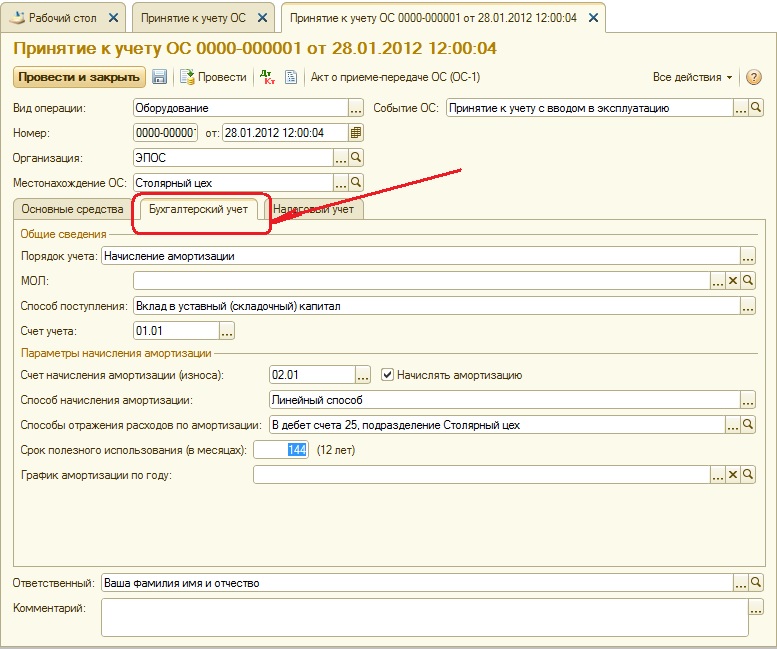
Task: Open magnifier for Организация field
Action: point(356,158)
